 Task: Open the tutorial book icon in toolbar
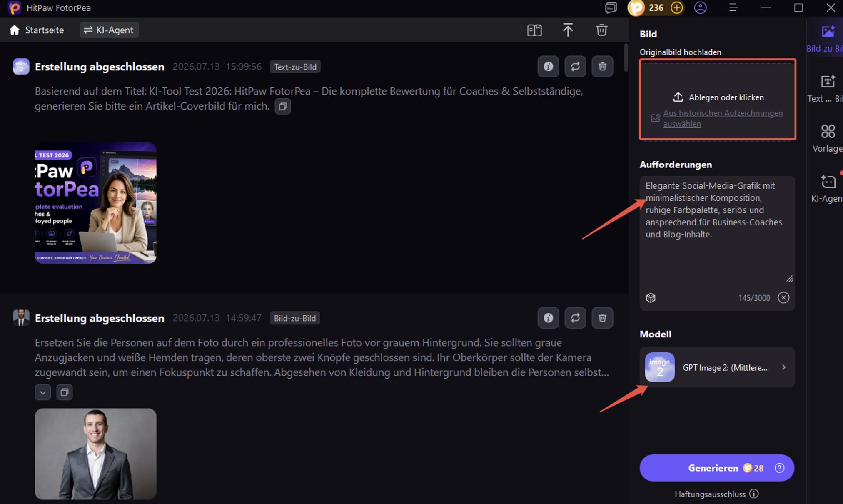(534, 30)
